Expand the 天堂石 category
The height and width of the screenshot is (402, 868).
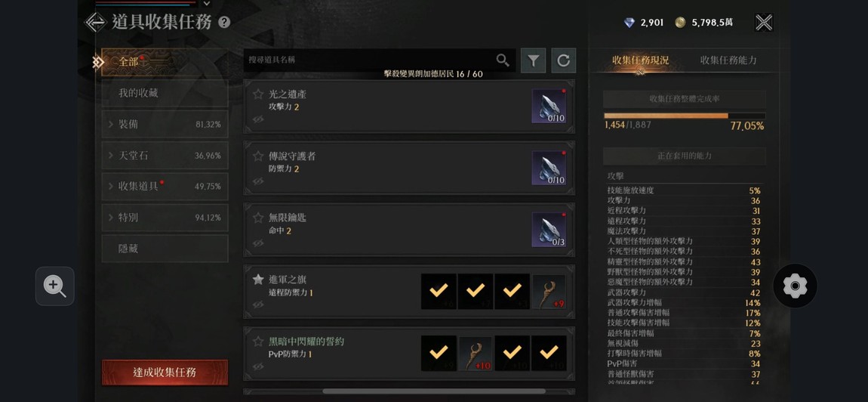[165, 155]
